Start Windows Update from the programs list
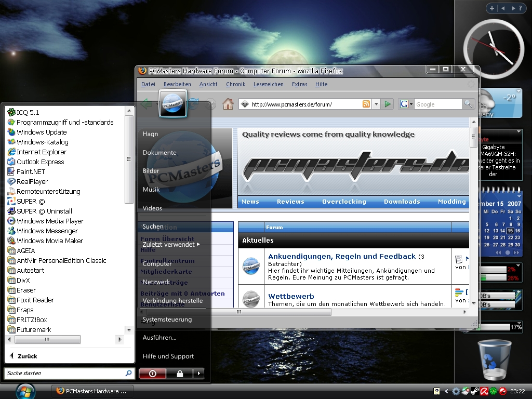The width and height of the screenshot is (532, 399). [37, 132]
